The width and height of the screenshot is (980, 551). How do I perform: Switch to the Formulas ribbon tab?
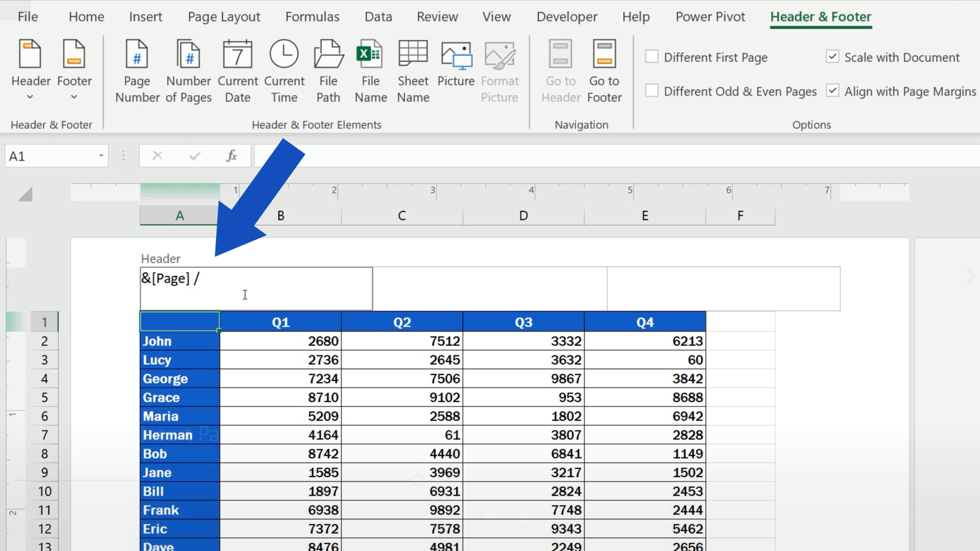[x=312, y=16]
